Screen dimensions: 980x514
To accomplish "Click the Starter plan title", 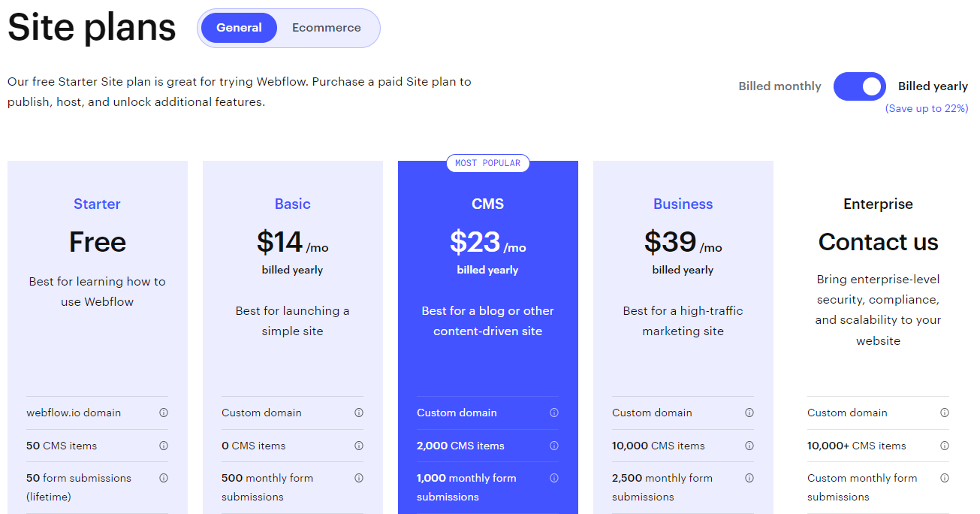I will coord(97,204).
